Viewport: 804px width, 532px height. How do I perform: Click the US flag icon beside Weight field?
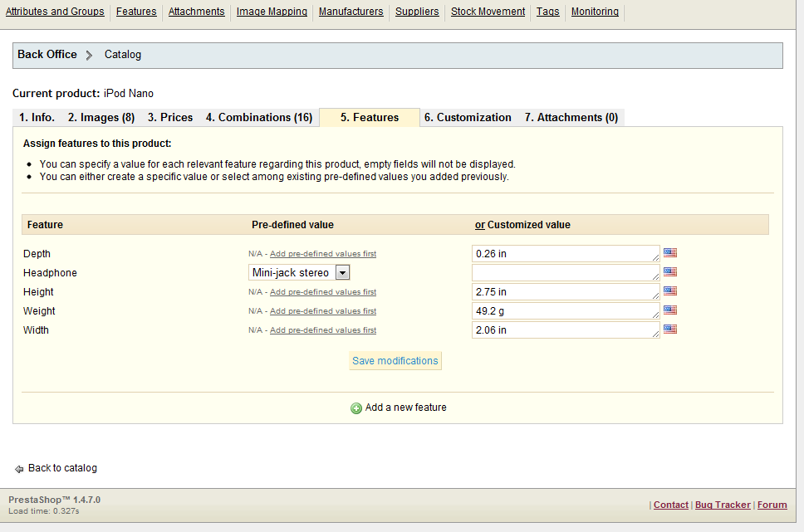pos(670,310)
